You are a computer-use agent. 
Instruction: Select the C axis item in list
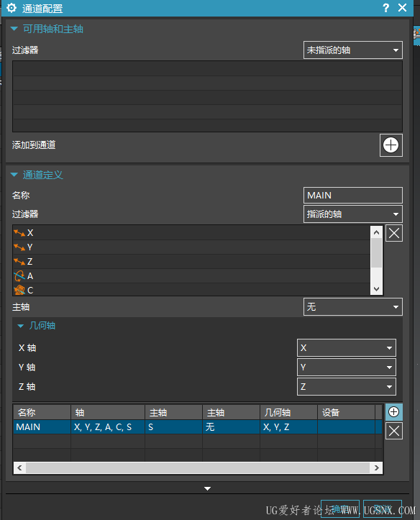(x=191, y=290)
